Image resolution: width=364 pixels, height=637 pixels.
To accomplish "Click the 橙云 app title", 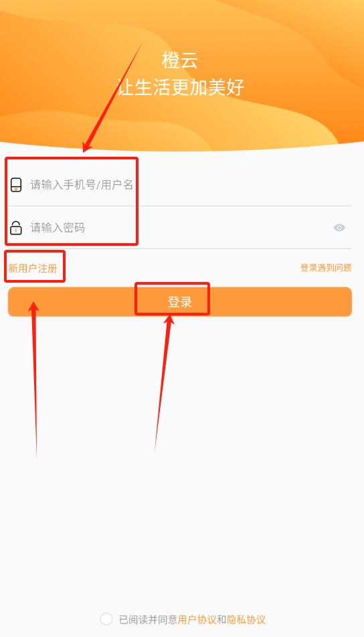I will tap(180, 60).
